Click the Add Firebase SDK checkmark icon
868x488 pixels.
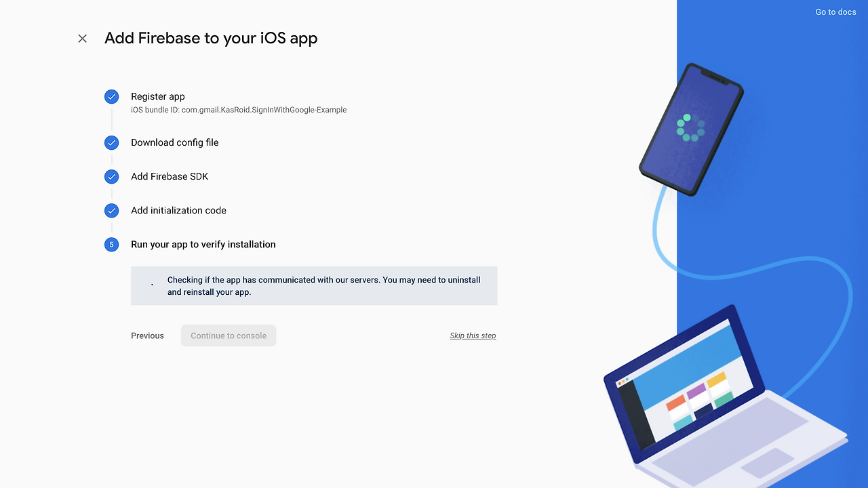coord(112,177)
